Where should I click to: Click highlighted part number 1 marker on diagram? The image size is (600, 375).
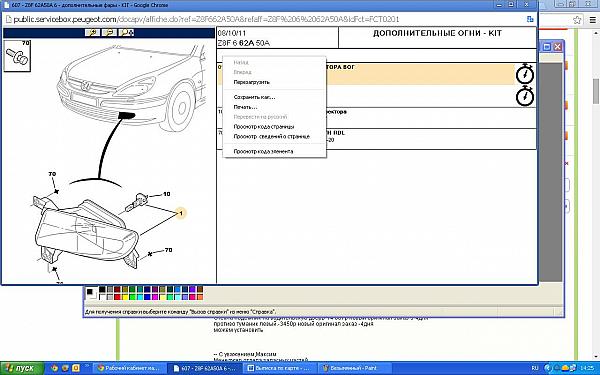click(181, 213)
